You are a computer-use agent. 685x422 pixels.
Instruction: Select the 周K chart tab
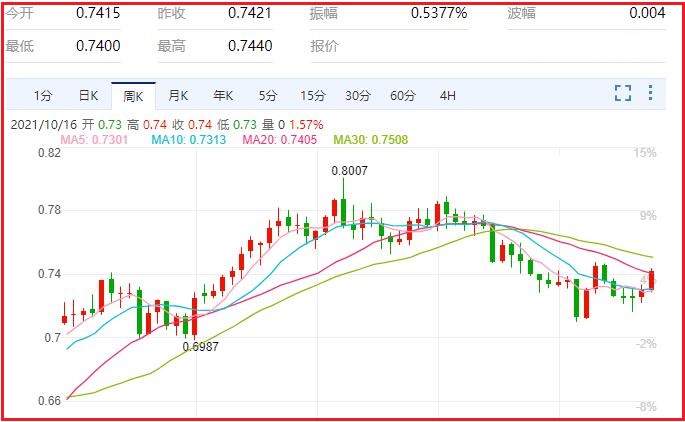133,96
